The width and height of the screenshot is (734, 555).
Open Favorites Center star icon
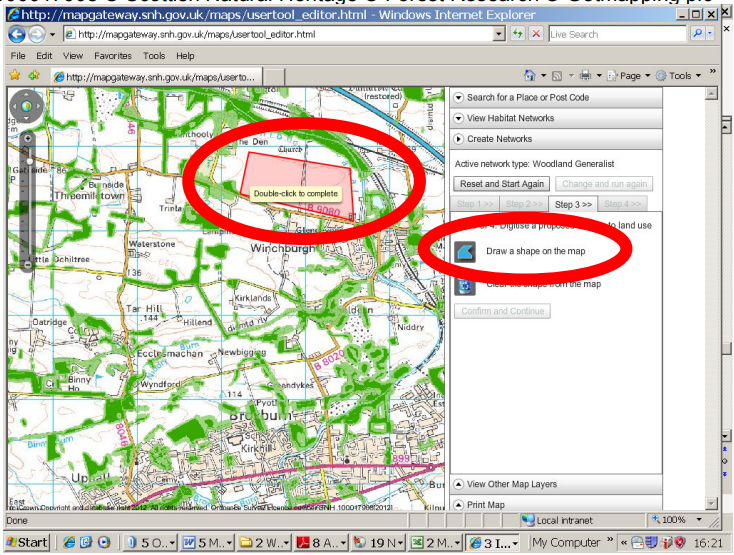pyautogui.click(x=15, y=75)
